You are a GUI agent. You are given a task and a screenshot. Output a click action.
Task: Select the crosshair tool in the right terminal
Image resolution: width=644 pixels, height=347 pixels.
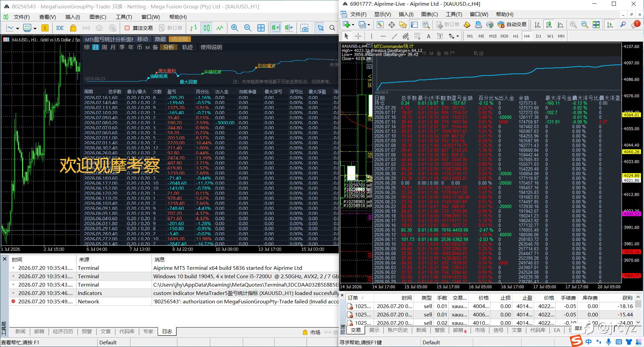pyautogui.click(x=358, y=36)
